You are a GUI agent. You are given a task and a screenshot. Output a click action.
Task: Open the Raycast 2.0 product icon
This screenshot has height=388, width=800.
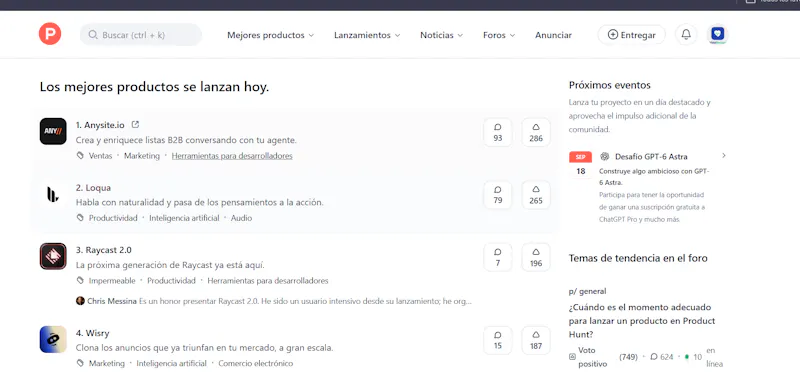[x=53, y=256]
